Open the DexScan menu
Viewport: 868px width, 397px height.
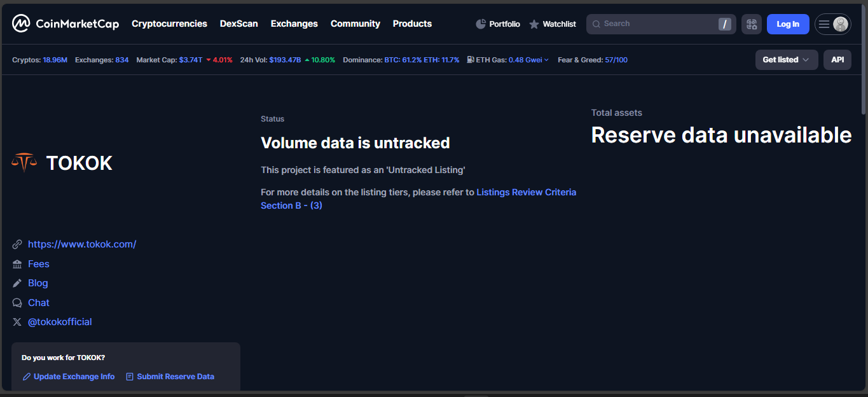[x=239, y=24]
